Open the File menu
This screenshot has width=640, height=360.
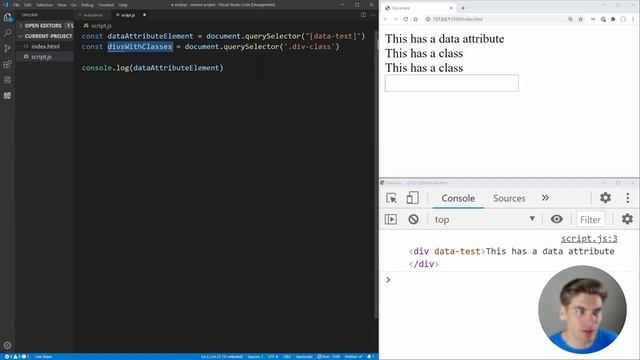coord(16,5)
